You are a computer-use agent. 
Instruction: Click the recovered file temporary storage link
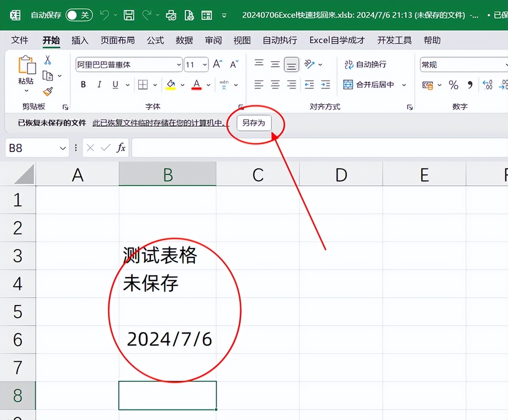coord(161,123)
